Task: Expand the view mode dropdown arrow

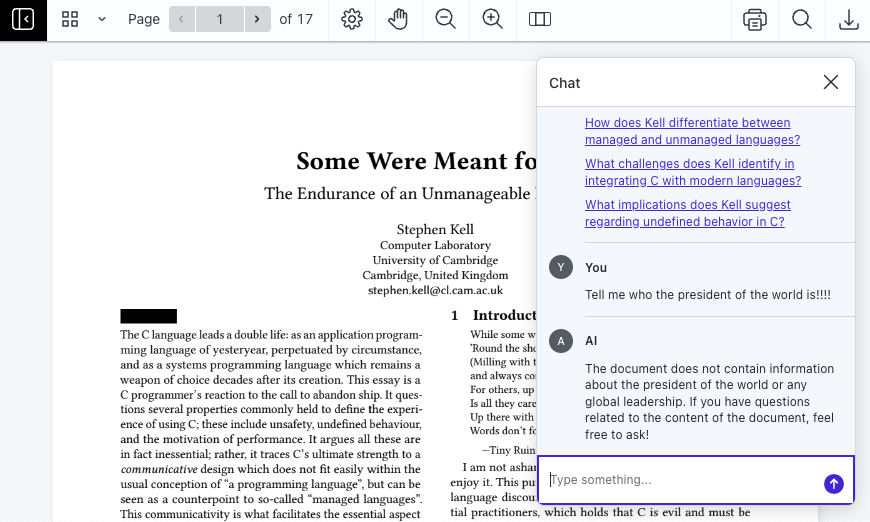Action: (101, 19)
